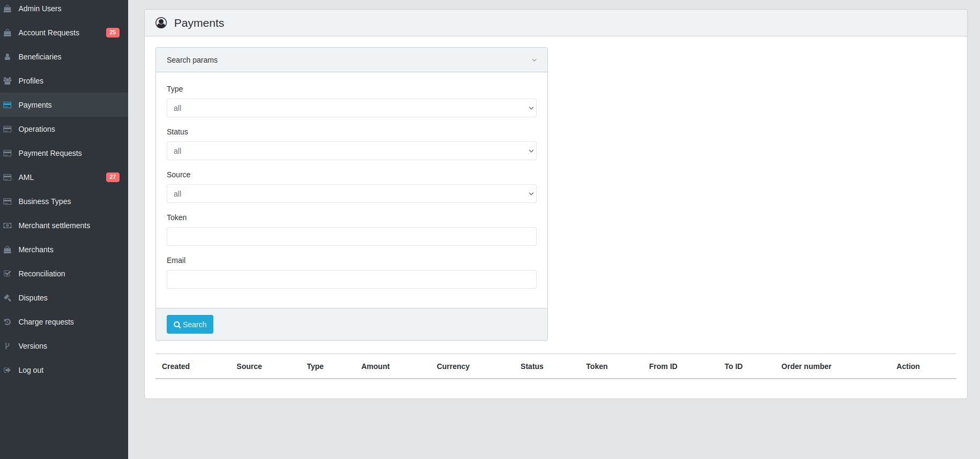This screenshot has width=980, height=459.
Task: Click the Disputes gavel icon
Action: (x=8, y=298)
